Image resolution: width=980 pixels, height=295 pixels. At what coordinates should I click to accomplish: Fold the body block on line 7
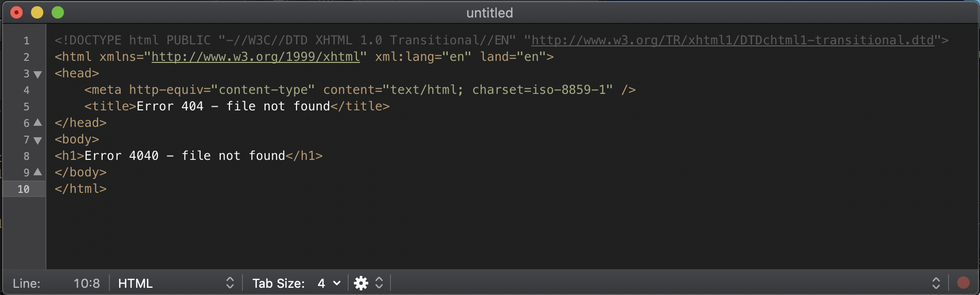click(x=38, y=140)
